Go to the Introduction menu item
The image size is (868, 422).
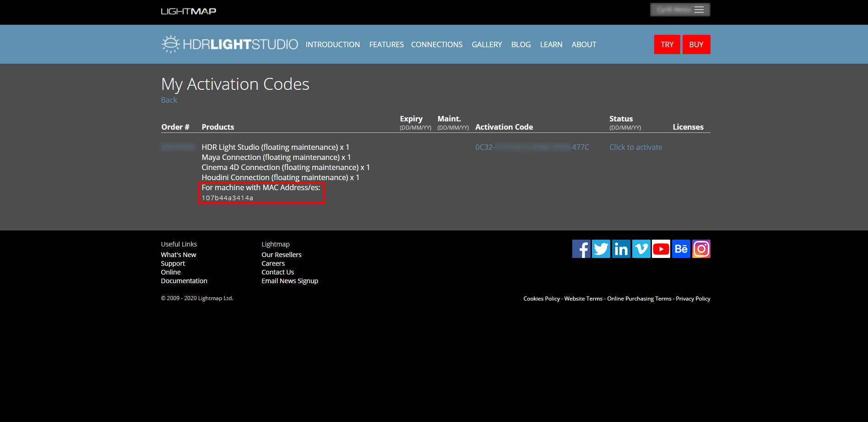click(333, 44)
